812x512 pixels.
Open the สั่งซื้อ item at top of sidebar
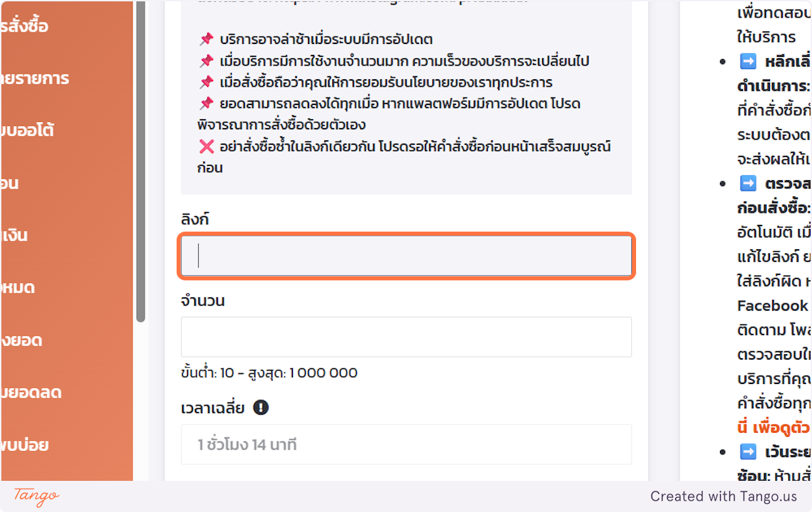(x=27, y=26)
